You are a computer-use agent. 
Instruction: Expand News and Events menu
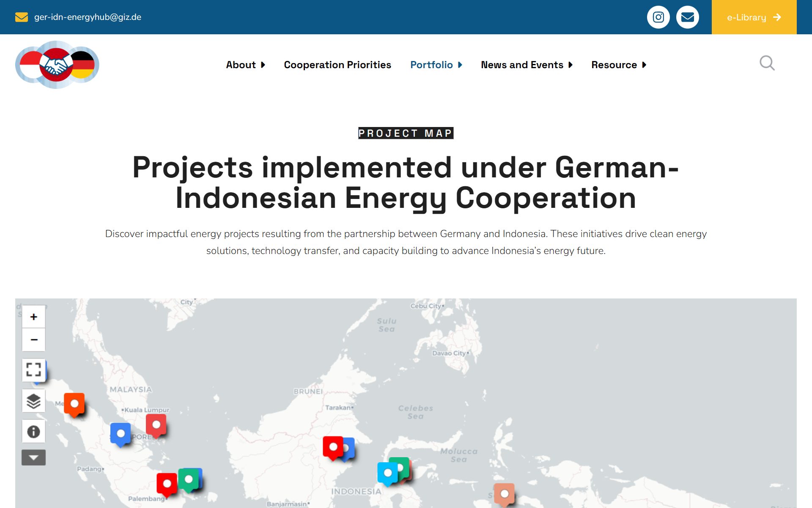click(x=527, y=65)
